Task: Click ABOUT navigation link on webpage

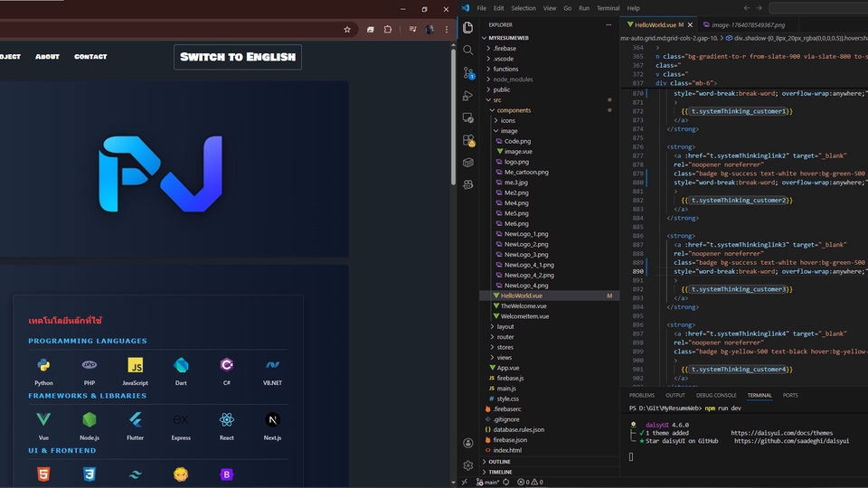Action: coord(47,56)
